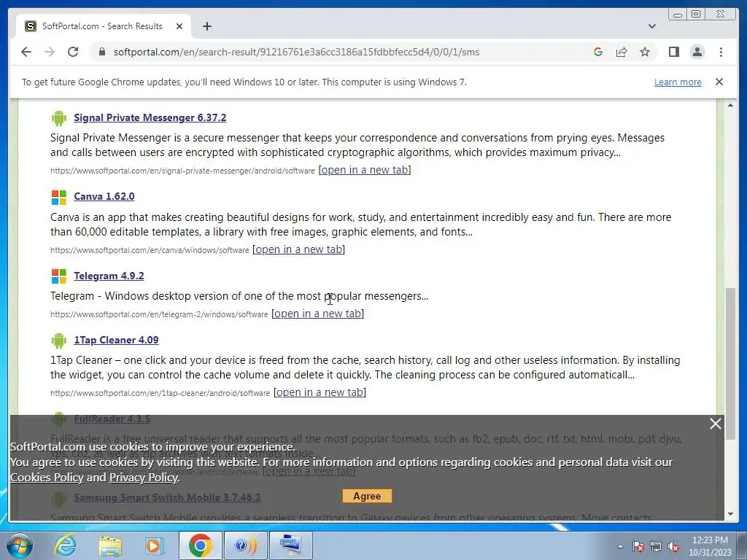The image size is (747, 560).
Task: Open Windows Media Player from the taskbar
Action: 155,545
